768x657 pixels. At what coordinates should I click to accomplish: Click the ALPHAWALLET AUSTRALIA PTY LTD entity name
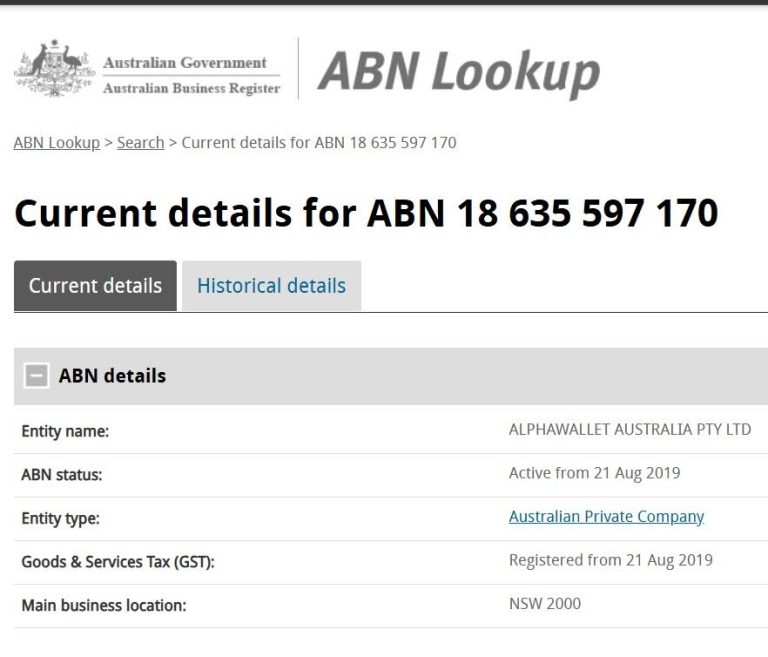coord(629,430)
